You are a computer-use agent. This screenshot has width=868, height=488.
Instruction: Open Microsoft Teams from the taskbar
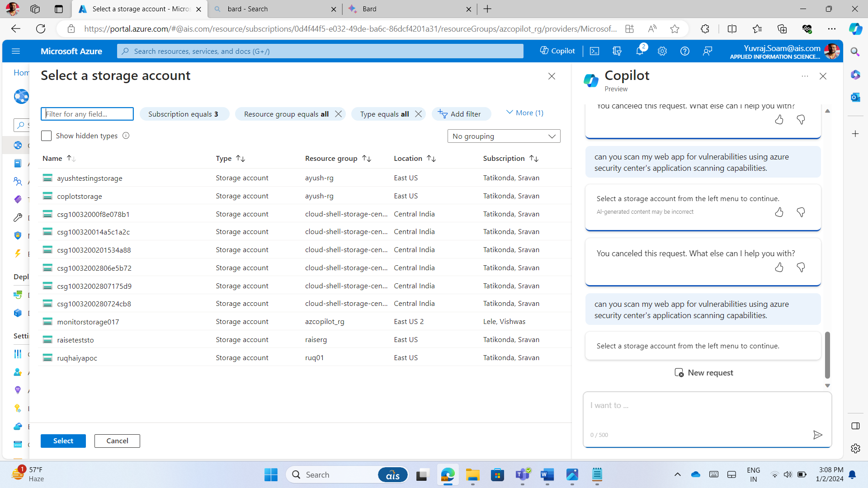click(523, 474)
